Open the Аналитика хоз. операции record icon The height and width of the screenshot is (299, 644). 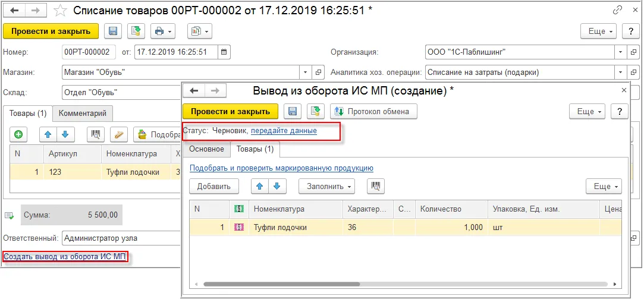click(x=634, y=73)
